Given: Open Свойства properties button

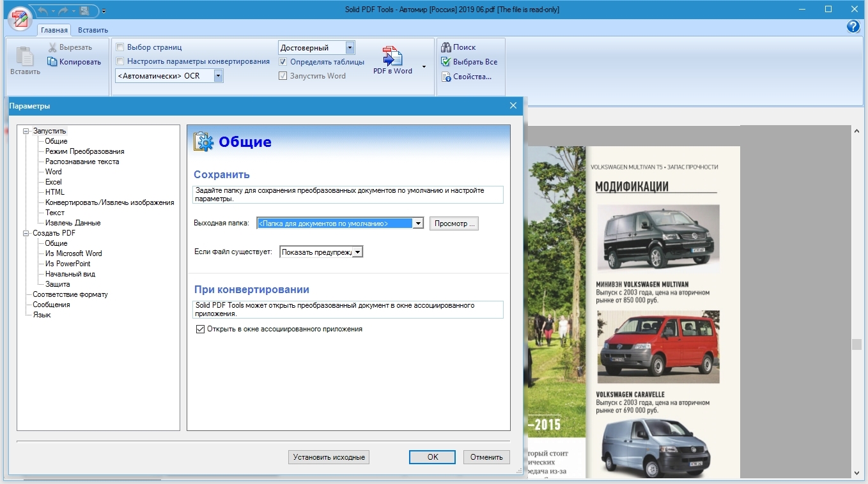Looking at the screenshot, I should (466, 77).
